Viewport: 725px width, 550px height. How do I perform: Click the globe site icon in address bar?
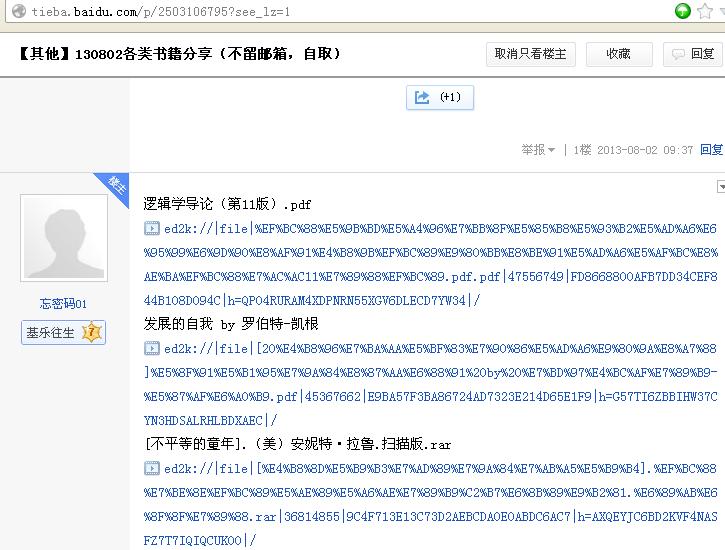[18, 11]
